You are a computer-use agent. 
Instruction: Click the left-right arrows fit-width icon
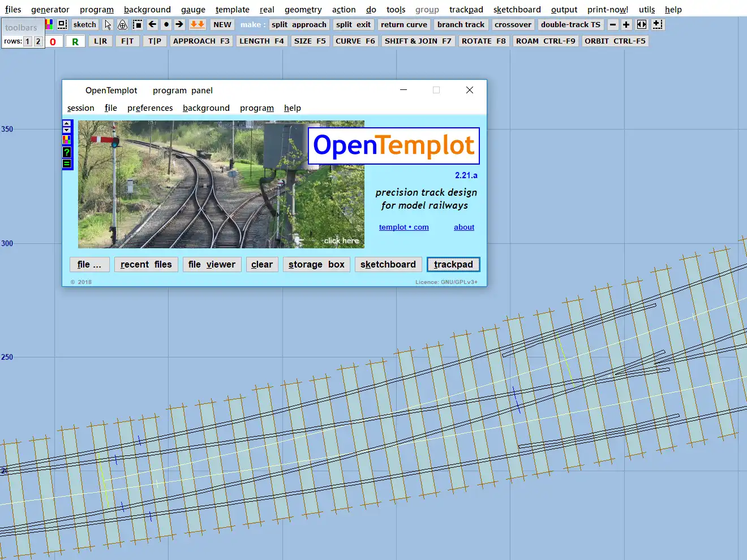click(x=642, y=24)
